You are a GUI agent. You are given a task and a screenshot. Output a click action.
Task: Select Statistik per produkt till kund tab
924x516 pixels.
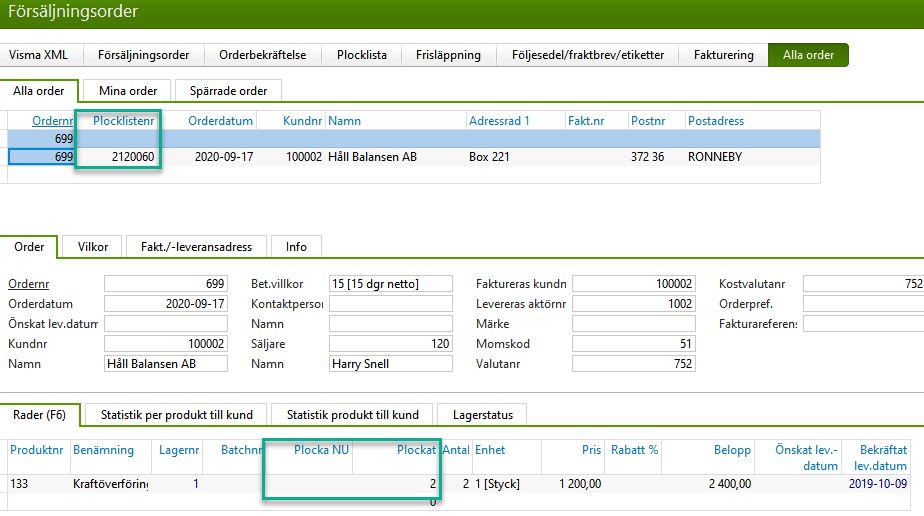coord(177,414)
